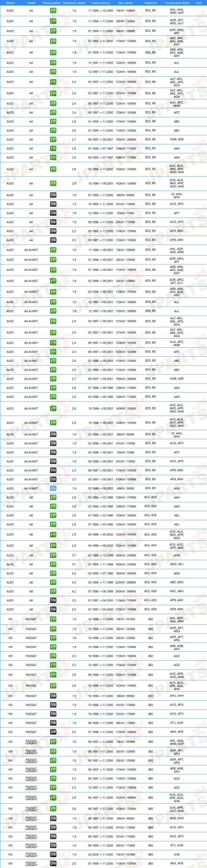The width and height of the screenshot is (207, 868).
Task: Click diesel ON icon for Passat 2.5 AKN, AFB
Action: 53,732
